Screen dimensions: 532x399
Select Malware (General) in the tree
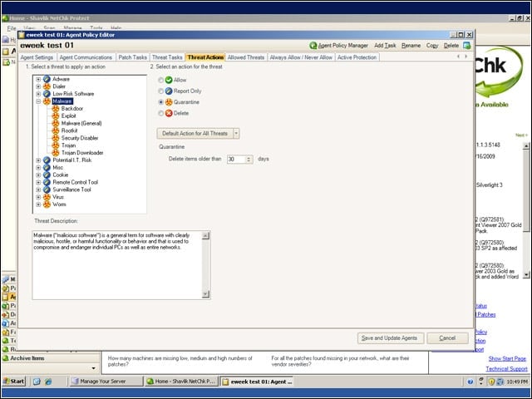81,124
